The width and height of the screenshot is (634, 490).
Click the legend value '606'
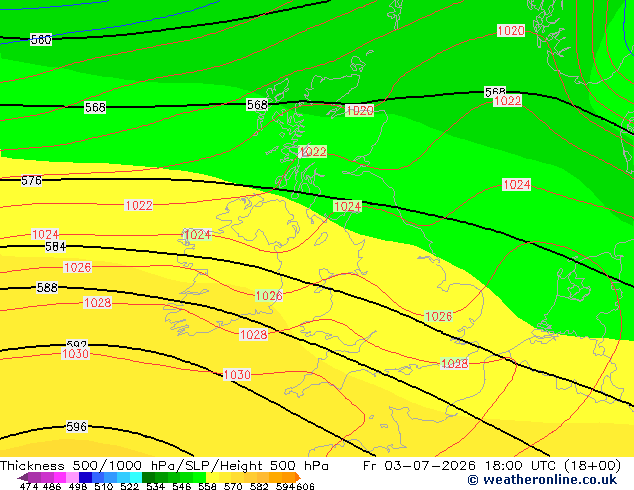coord(305,486)
